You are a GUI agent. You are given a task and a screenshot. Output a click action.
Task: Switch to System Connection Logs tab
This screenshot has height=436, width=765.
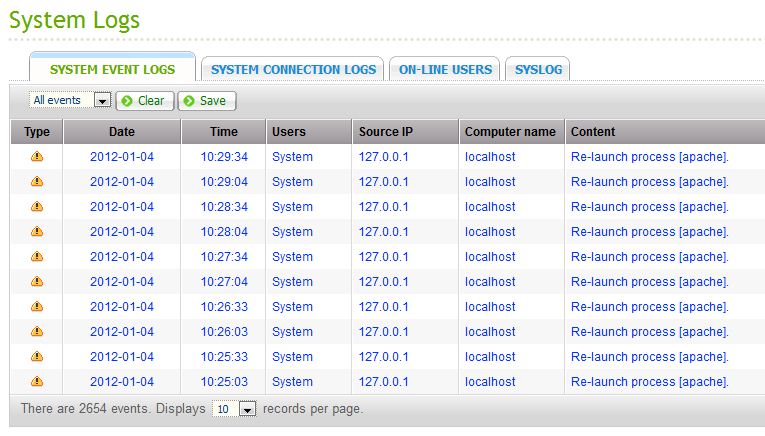pos(293,70)
